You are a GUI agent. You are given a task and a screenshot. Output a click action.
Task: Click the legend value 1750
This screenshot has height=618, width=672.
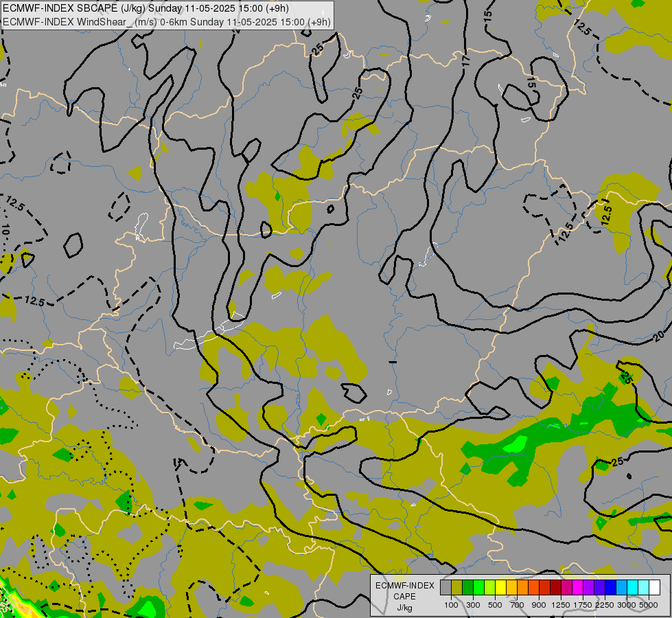point(583,605)
